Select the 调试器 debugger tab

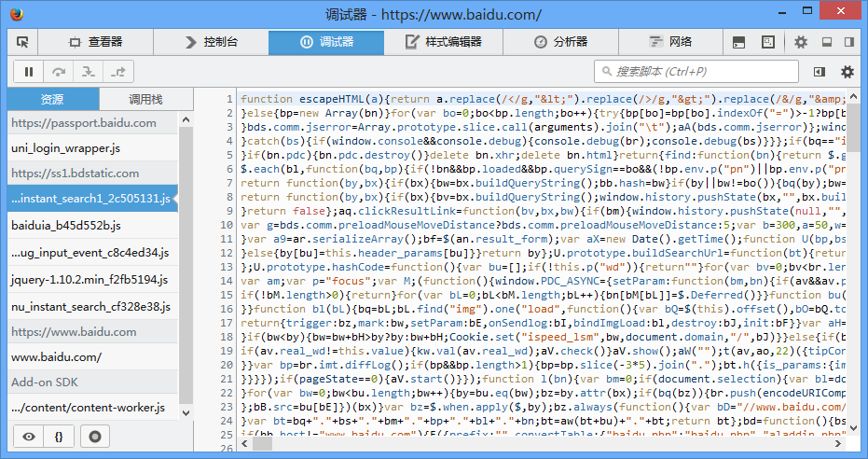click(326, 42)
